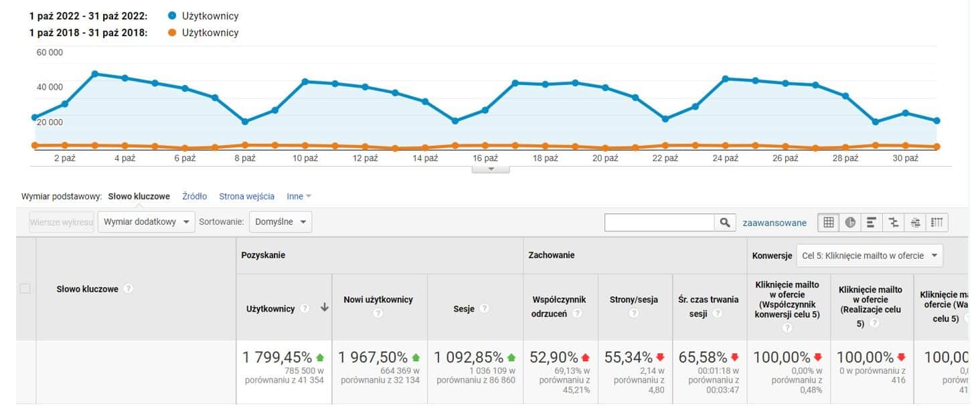Switch to pie chart percentage view
Image resolution: width=980 pixels, height=410 pixels.
click(850, 223)
